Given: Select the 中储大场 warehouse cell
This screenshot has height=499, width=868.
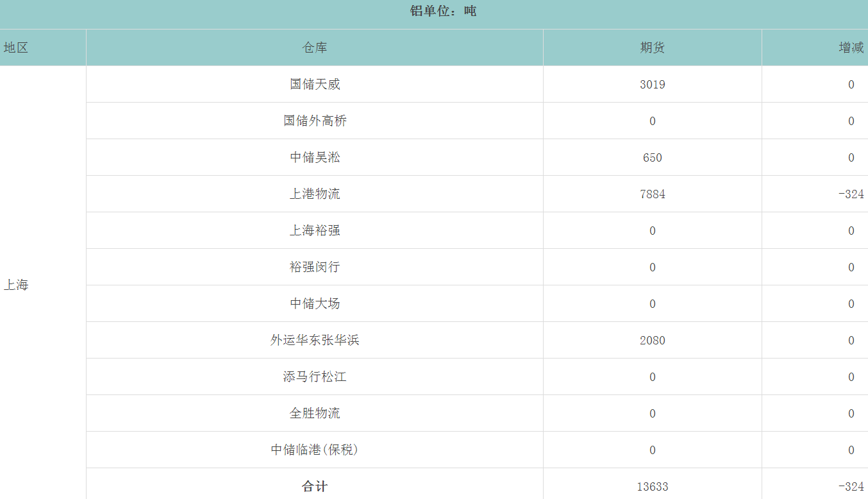Looking at the screenshot, I should (314, 303).
